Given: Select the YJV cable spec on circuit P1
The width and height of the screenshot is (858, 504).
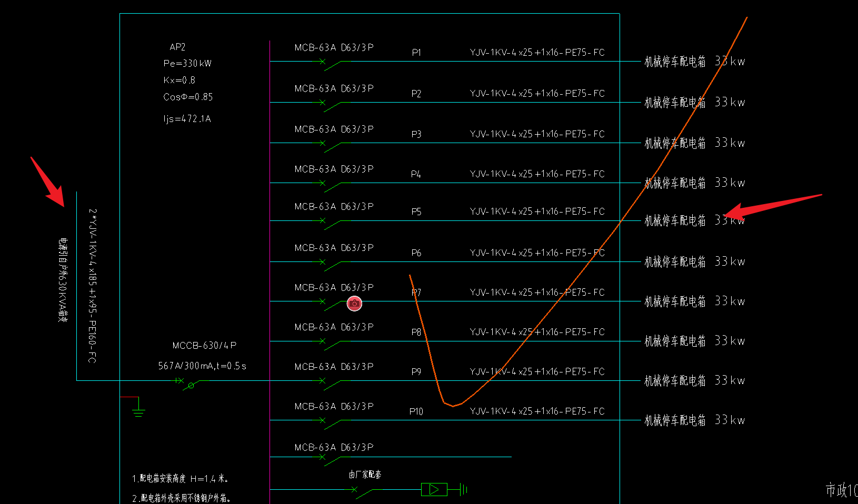Looking at the screenshot, I should coord(537,53).
